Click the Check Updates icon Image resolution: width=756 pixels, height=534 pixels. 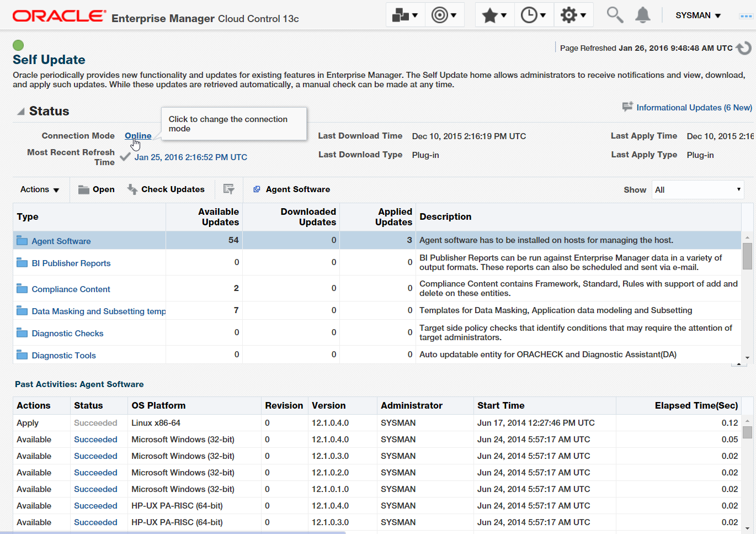pyautogui.click(x=132, y=189)
